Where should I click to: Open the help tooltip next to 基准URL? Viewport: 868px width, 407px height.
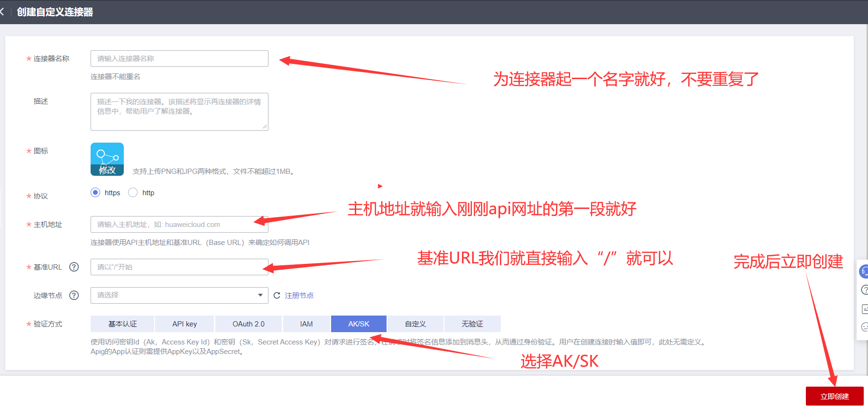pos(74,267)
